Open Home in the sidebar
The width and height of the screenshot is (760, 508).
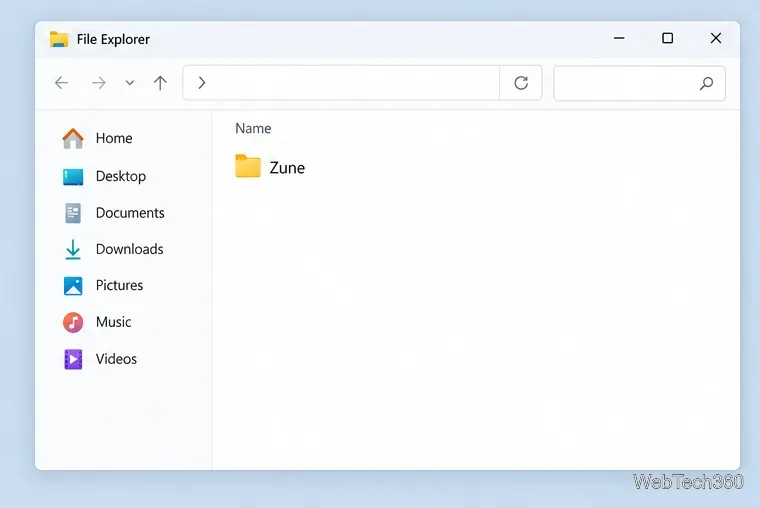[x=114, y=138]
